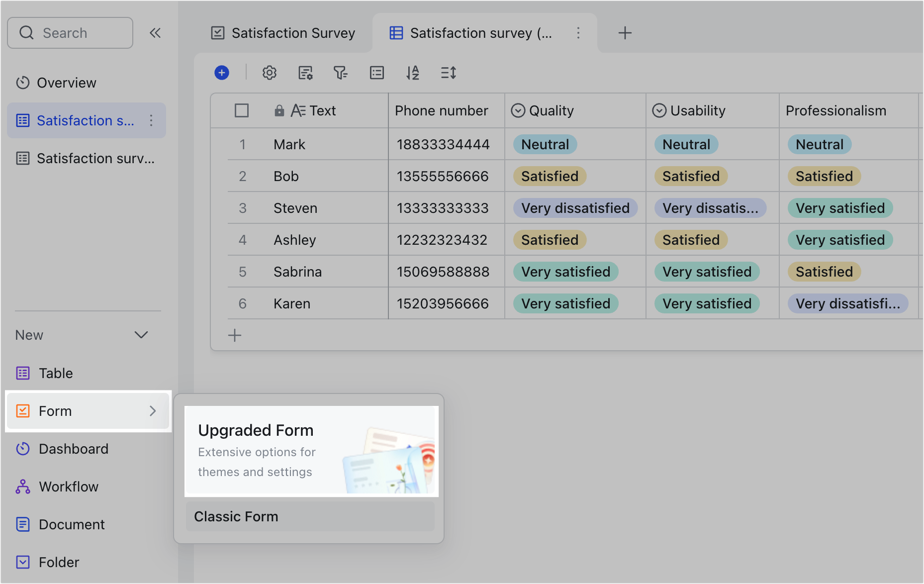Expand the Form submenu arrow
The image size is (924, 584).
pyautogui.click(x=153, y=411)
